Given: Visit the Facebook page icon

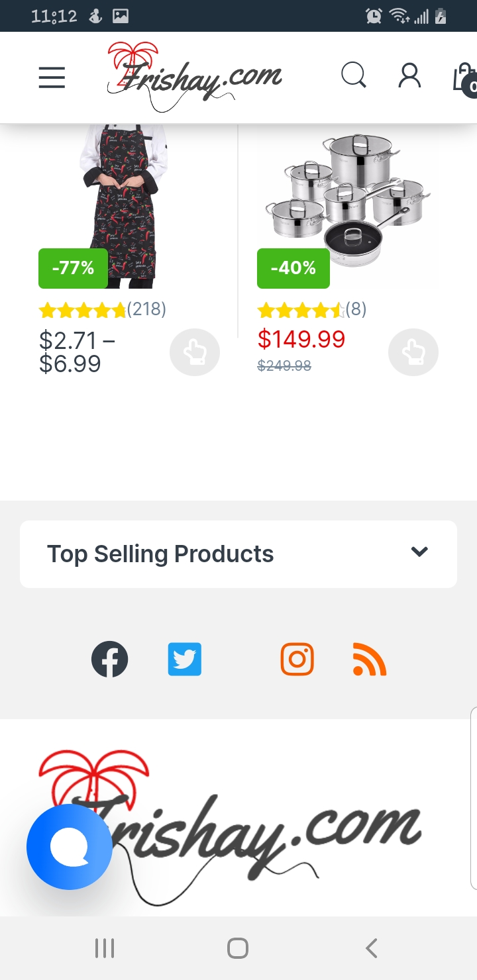Looking at the screenshot, I should (x=109, y=660).
